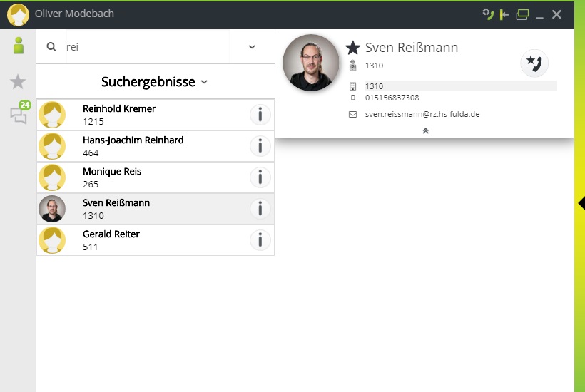
Task: Toggle favorite star beside Sven Reißmann's name
Action: (x=352, y=48)
